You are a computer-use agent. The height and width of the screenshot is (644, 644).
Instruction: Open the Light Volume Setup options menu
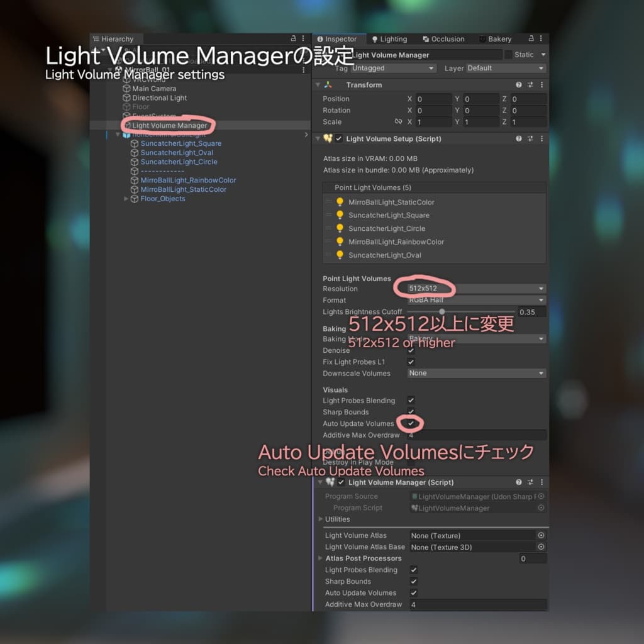tap(541, 139)
